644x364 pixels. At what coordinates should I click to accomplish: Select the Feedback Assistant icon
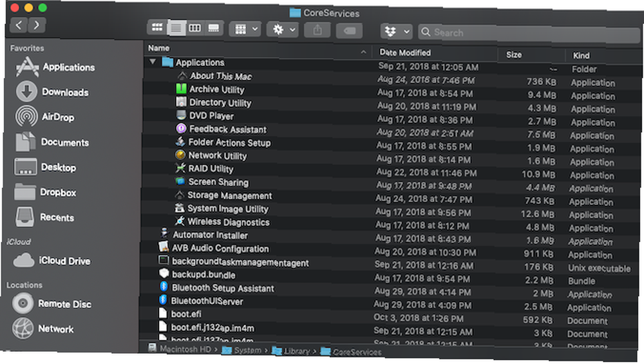[181, 129]
